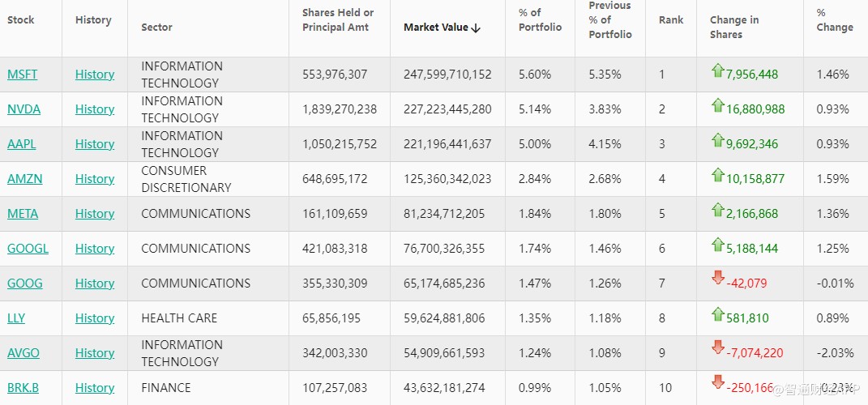Open the META stock link
This screenshot has height=405, width=868.
pyautogui.click(x=23, y=214)
